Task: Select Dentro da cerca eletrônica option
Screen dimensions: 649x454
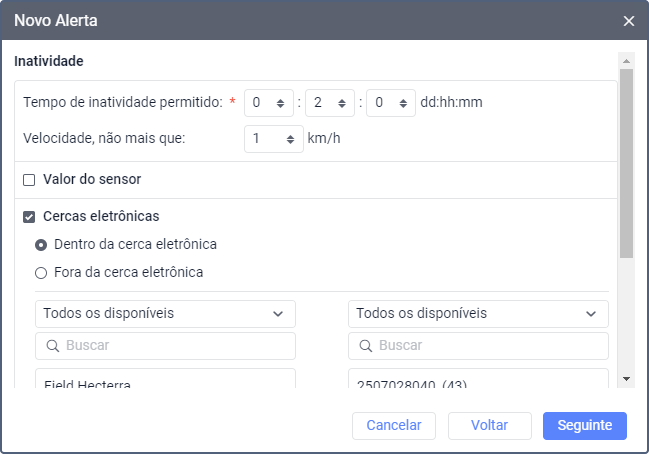Action: [x=41, y=244]
